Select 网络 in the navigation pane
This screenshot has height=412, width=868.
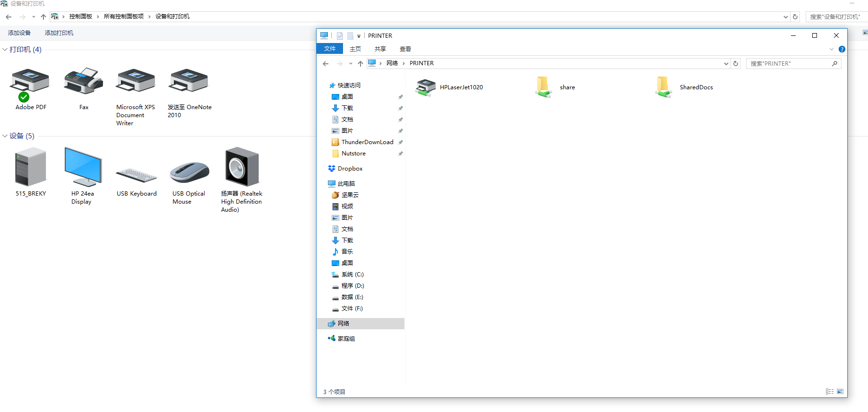pos(361,324)
